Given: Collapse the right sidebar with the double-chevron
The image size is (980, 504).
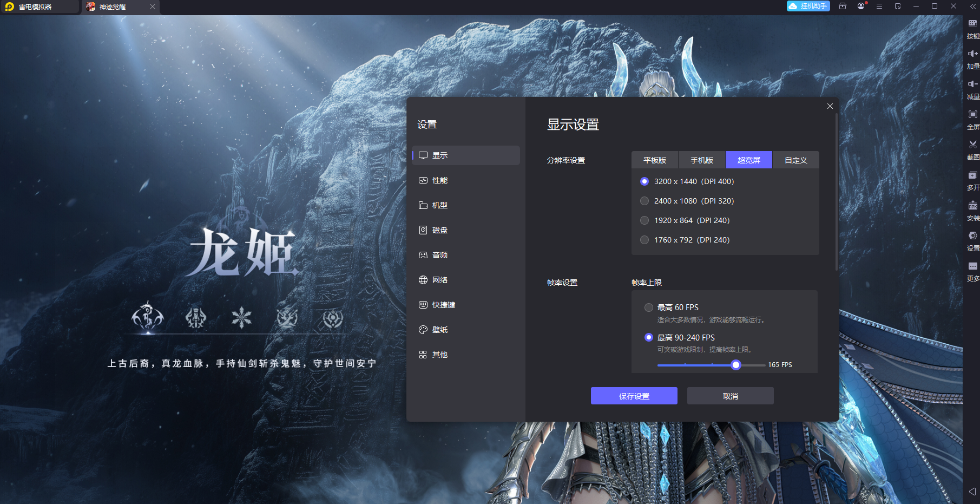Looking at the screenshot, I should tap(972, 6).
